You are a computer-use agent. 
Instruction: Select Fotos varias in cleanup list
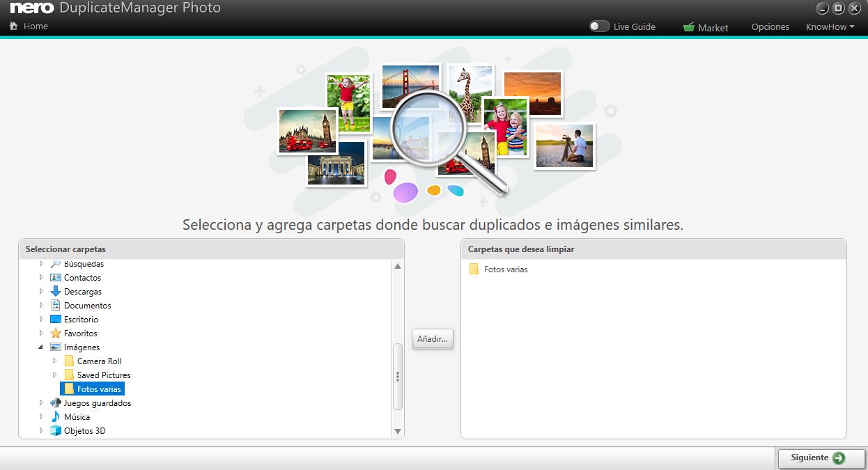point(505,269)
